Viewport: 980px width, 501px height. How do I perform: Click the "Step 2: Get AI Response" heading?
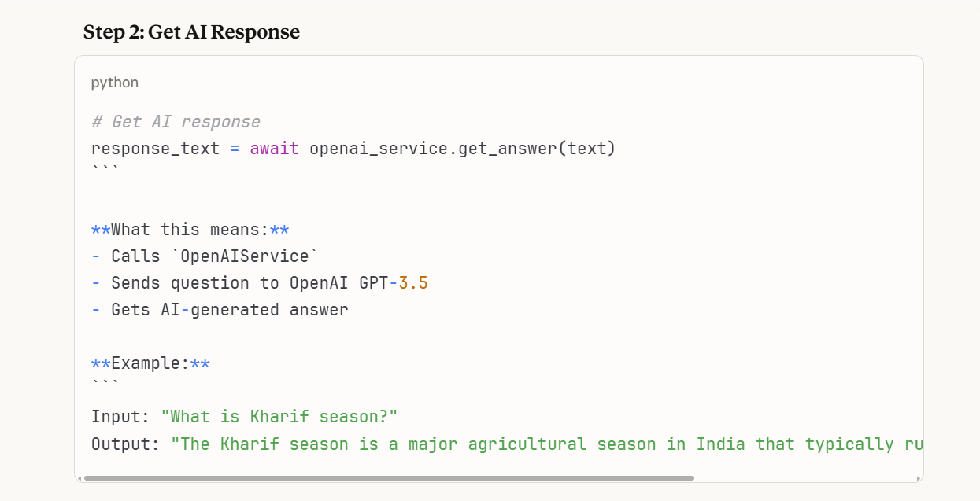click(191, 32)
